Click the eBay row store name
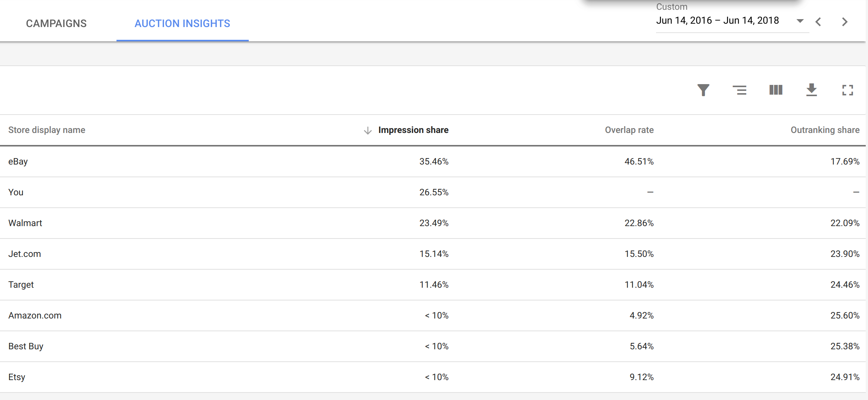868x400 pixels. pyautogui.click(x=18, y=162)
